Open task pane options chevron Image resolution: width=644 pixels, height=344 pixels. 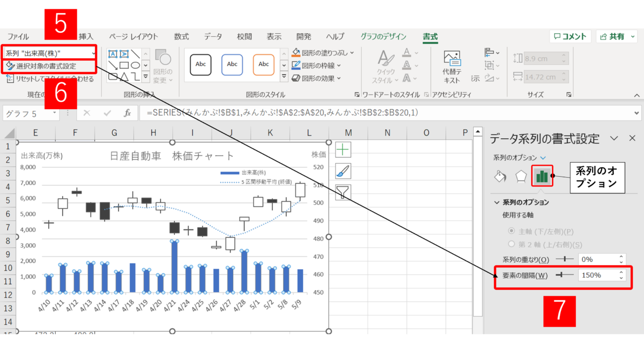614,138
